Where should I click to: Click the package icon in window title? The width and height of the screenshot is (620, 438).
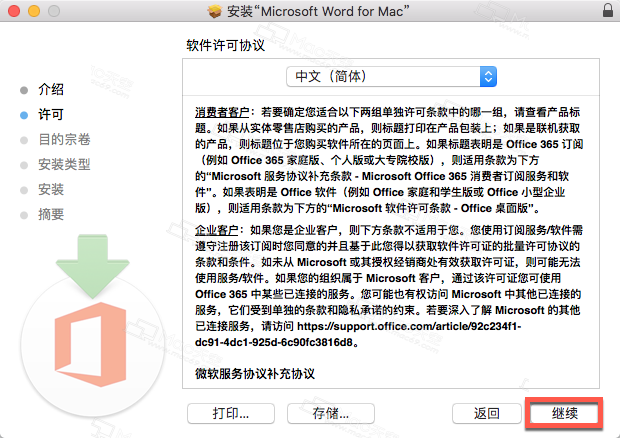(215, 11)
